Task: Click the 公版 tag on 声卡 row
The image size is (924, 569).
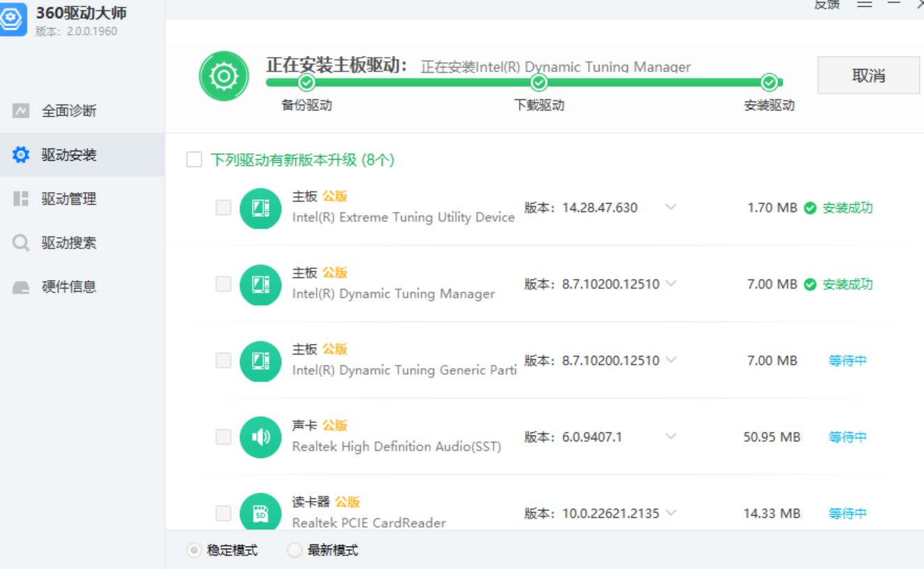Action: click(x=335, y=425)
